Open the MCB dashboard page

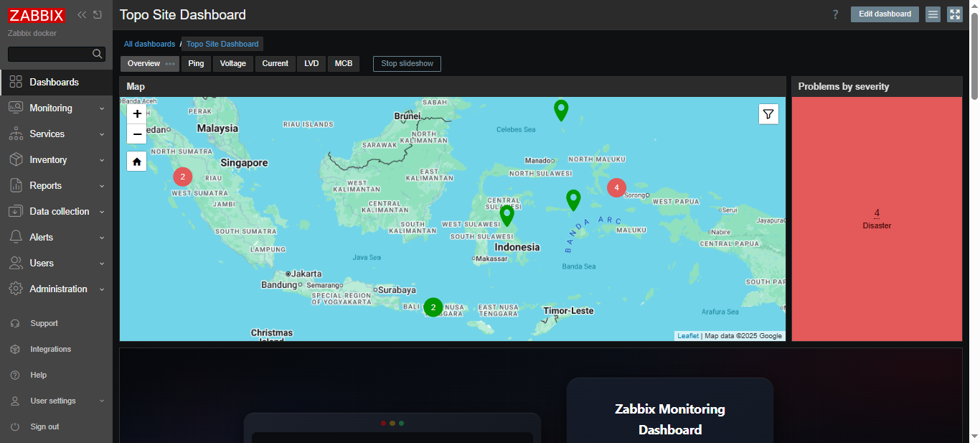344,64
